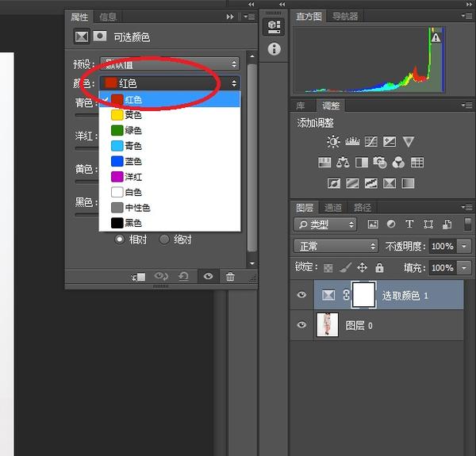Add a Threshold adjustment

pyautogui.click(x=371, y=183)
